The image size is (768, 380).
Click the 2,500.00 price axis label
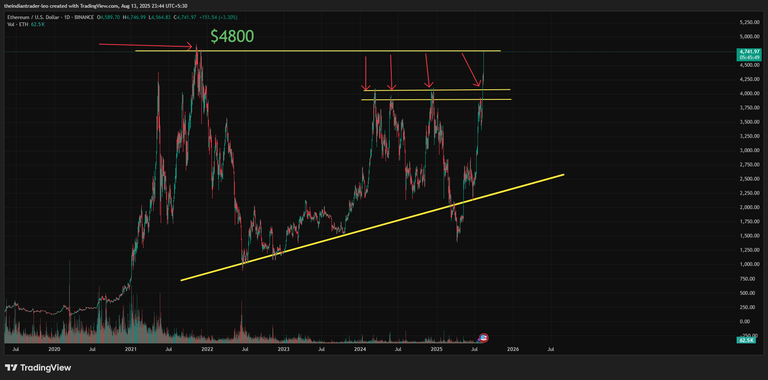click(x=750, y=179)
